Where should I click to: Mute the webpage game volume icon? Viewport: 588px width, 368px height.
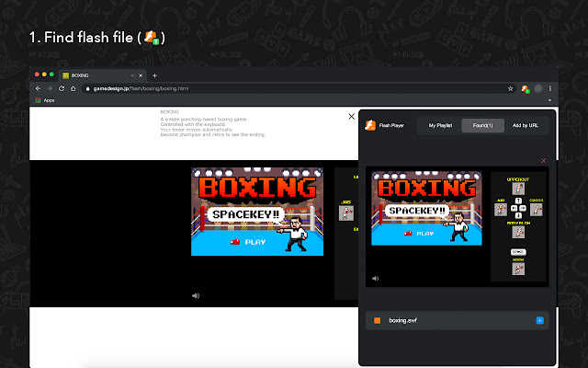tap(195, 295)
